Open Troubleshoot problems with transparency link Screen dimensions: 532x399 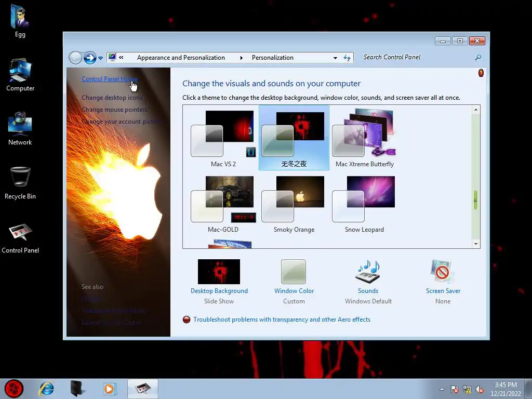pos(282,320)
